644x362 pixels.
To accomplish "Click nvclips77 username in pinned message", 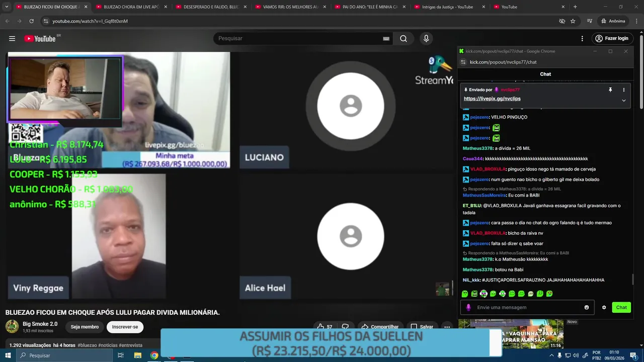I will pos(510,89).
